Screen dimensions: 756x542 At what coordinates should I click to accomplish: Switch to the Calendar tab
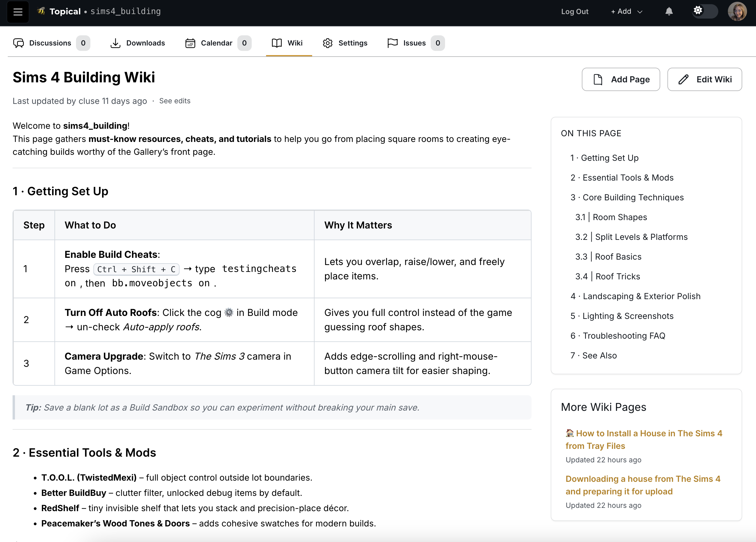click(218, 43)
